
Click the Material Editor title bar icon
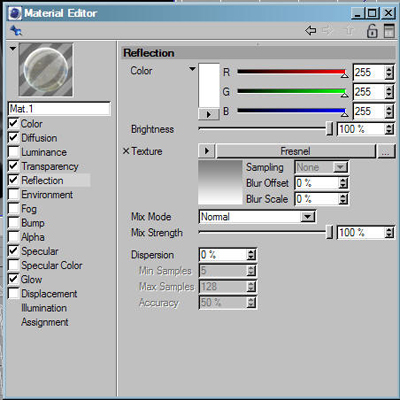point(15,13)
